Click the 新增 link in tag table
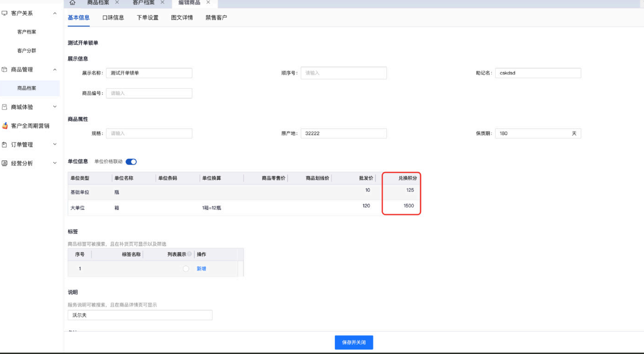The image size is (644, 354). (x=201, y=269)
